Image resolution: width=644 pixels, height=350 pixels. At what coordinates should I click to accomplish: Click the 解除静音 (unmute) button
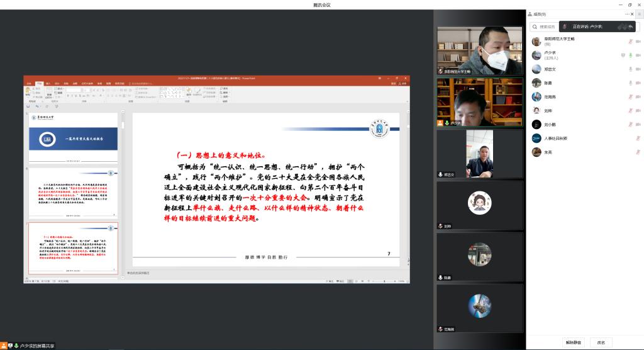pos(574,342)
